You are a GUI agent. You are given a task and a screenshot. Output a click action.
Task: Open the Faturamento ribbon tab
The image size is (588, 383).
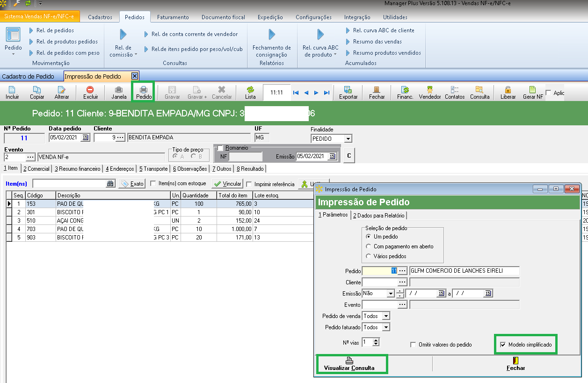[x=173, y=17]
